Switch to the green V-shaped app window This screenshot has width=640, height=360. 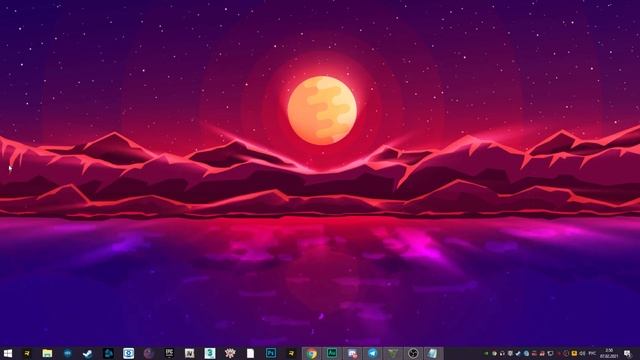392,353
